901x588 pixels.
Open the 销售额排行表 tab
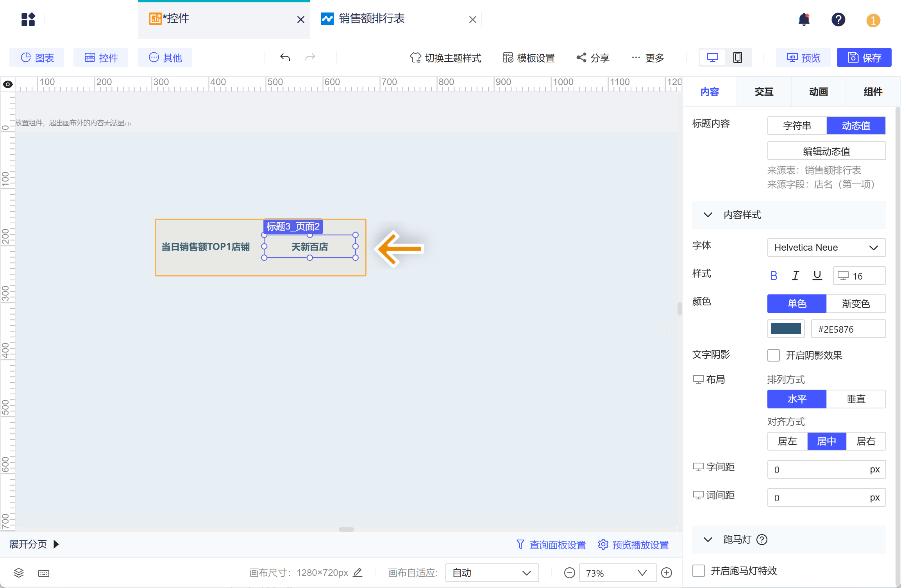pyautogui.click(x=371, y=19)
